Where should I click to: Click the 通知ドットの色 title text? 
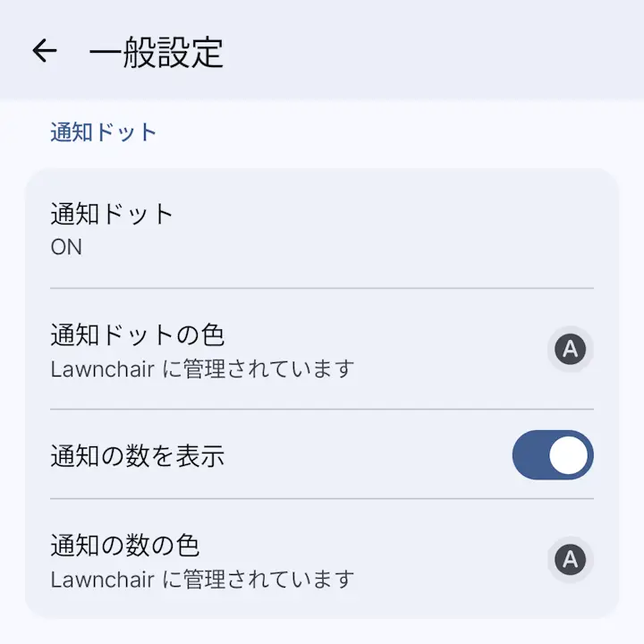(x=138, y=335)
